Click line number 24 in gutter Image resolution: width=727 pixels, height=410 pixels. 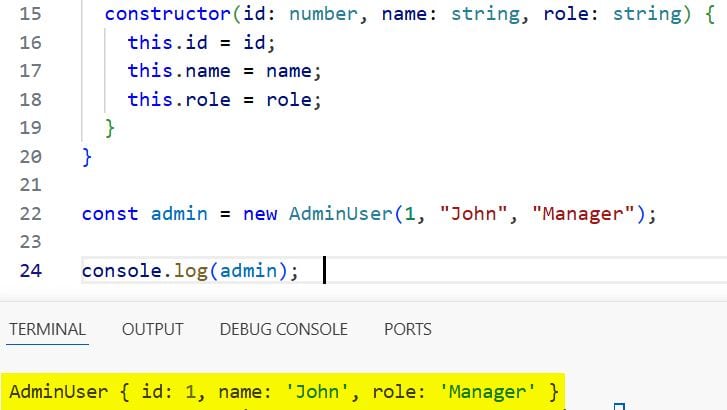[31, 271]
